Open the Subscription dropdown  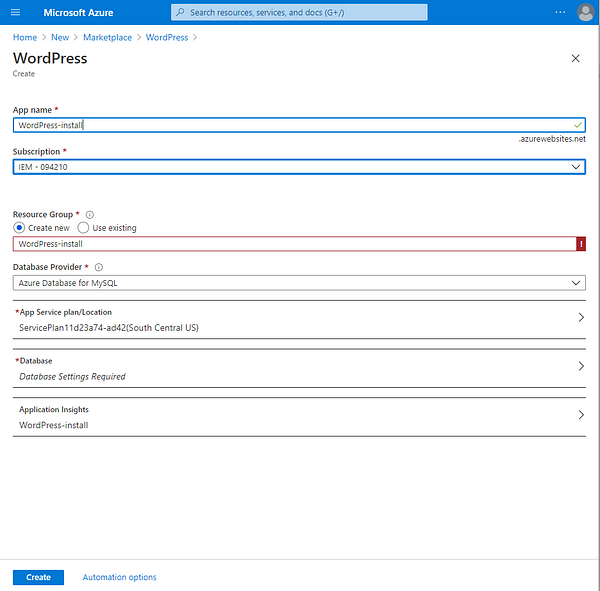click(x=299, y=167)
